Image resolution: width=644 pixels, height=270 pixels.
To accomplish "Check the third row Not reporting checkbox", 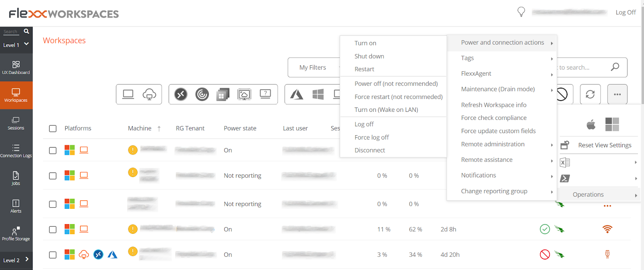I will [53, 204].
